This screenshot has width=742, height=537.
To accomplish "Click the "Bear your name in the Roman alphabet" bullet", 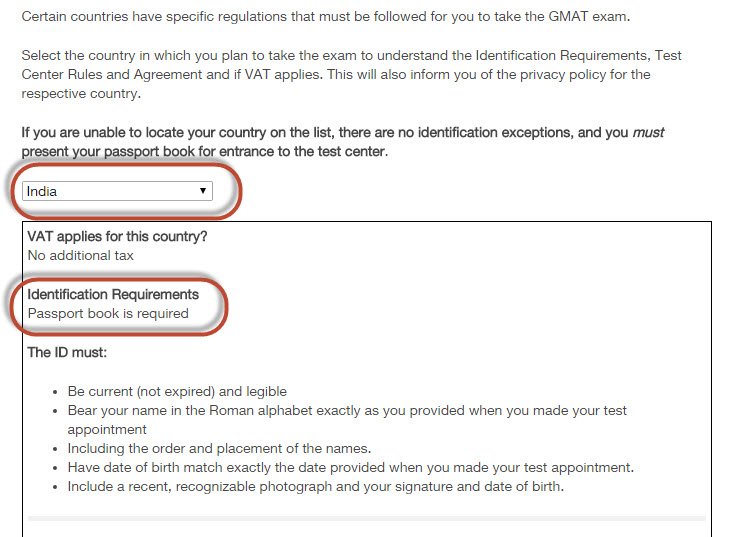I will 346,410.
